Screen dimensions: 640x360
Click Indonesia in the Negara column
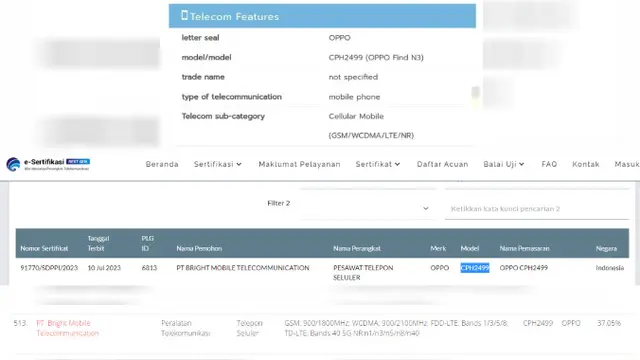click(610, 268)
